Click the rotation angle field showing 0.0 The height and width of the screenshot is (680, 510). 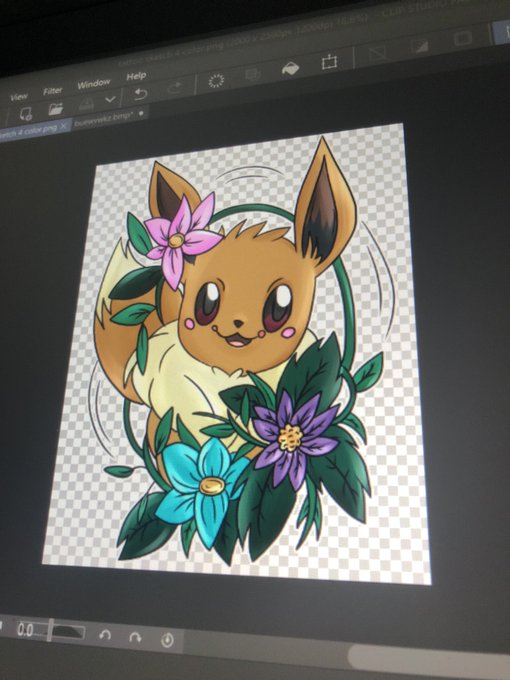point(26,630)
